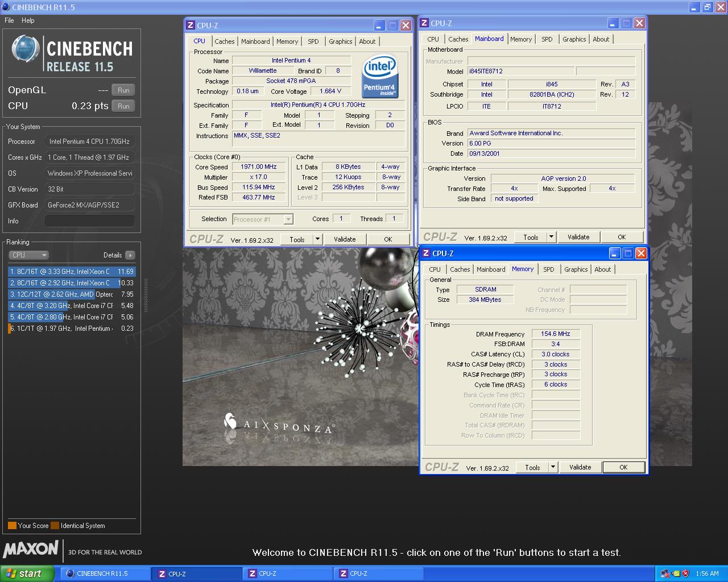Click the Details arrow button in Ranking
728x582 pixels.
pyautogui.click(x=130, y=255)
